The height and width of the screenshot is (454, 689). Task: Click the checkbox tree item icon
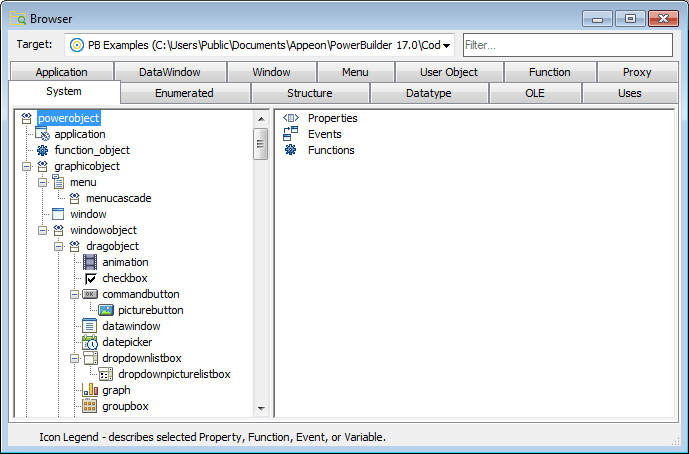pyautogui.click(x=90, y=278)
